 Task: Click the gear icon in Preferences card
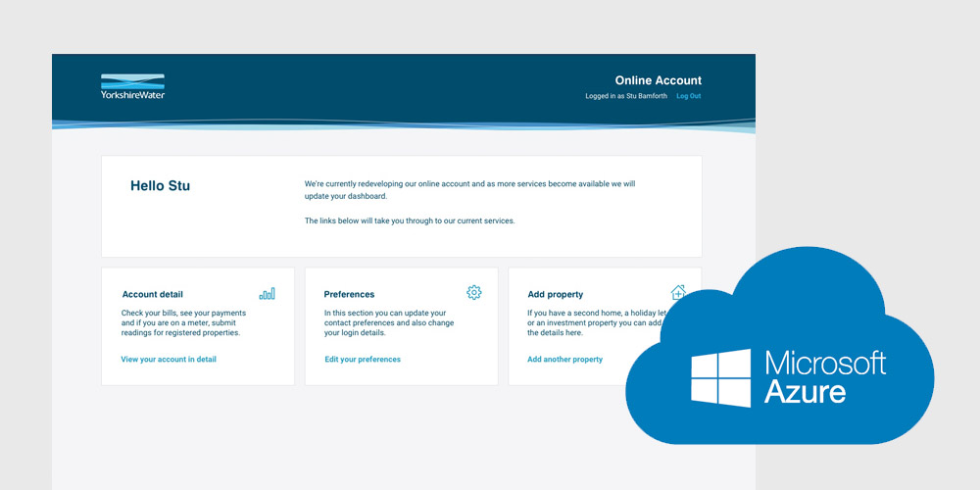click(474, 292)
